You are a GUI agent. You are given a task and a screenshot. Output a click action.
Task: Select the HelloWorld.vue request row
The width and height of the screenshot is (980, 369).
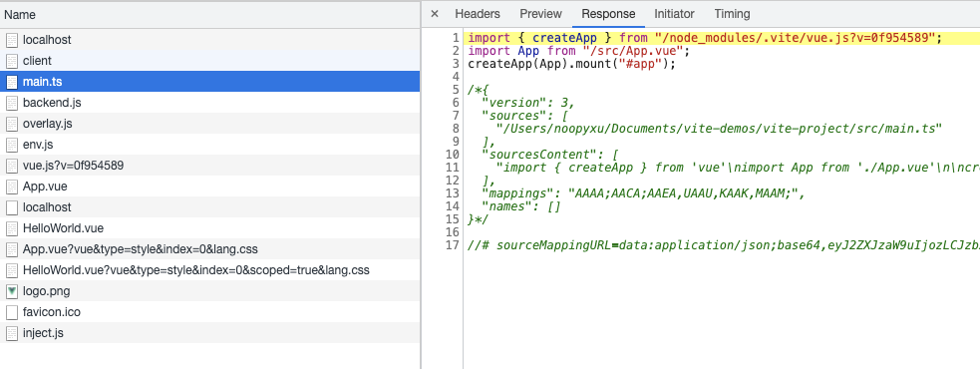coord(210,228)
